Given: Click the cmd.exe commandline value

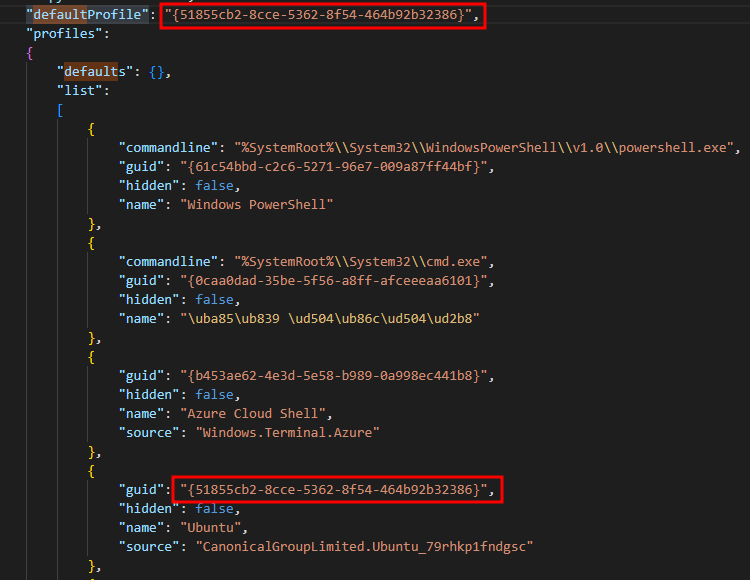Looking at the screenshot, I should (361, 262).
